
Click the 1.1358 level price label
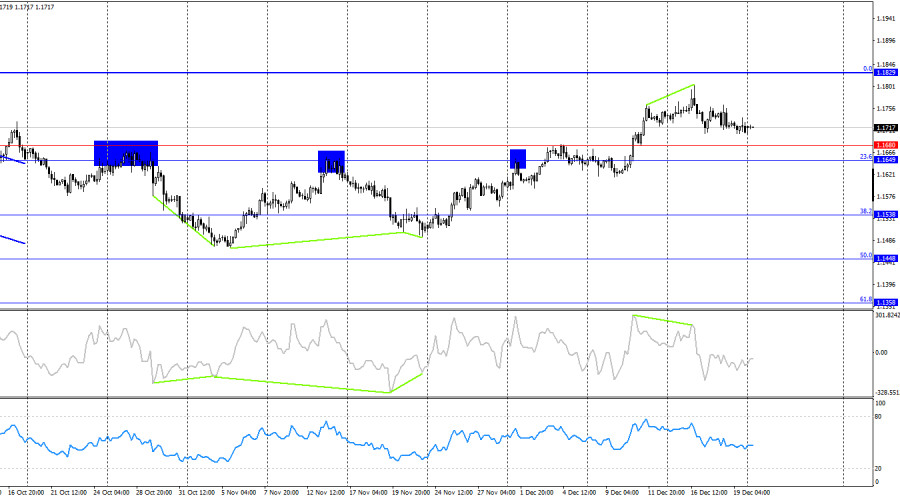pos(884,302)
